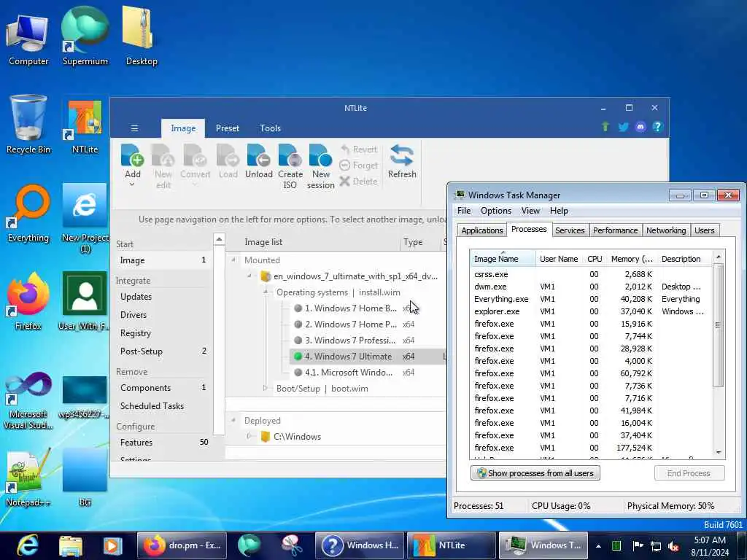This screenshot has height=560, width=747.
Task: Open the Performance tab in Task Manager
Action: click(615, 230)
